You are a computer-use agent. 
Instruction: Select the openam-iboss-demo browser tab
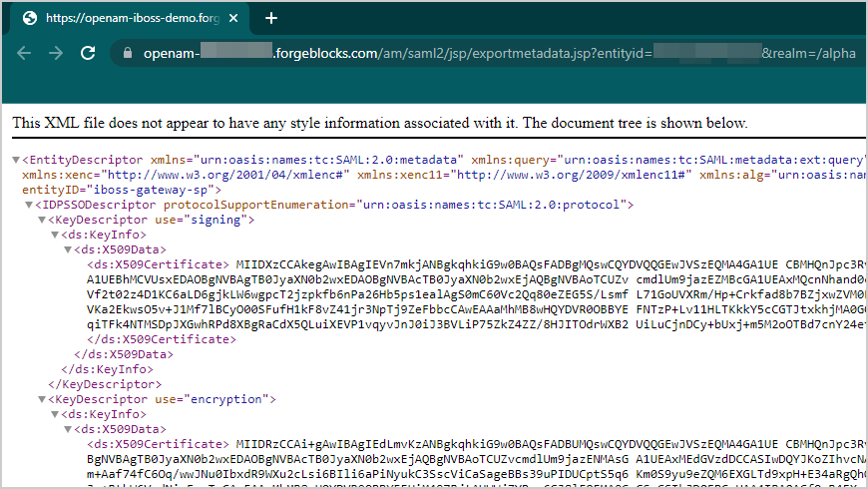130,18
